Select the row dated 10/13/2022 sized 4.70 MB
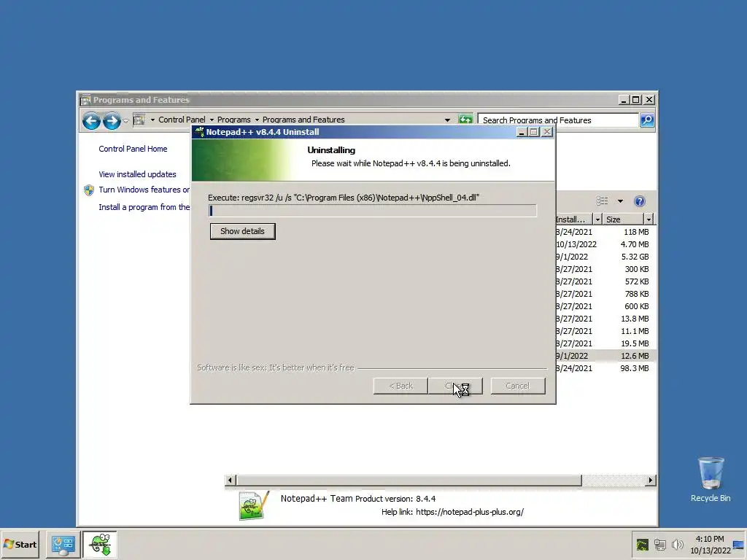747x560 pixels. (x=605, y=244)
